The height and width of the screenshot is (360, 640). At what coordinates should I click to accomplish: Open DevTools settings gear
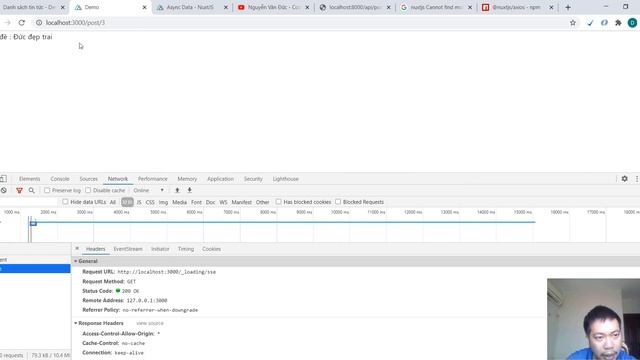624,179
